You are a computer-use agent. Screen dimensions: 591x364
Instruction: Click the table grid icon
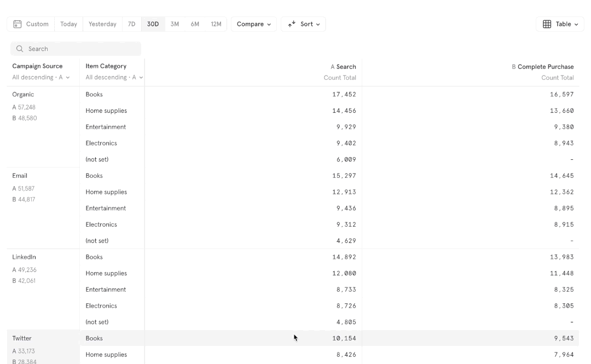pos(547,24)
